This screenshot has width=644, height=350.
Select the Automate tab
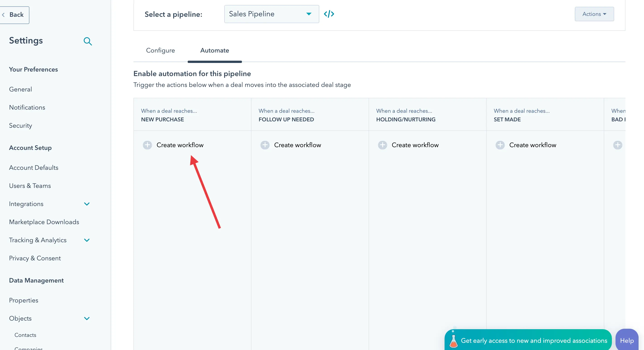215,50
